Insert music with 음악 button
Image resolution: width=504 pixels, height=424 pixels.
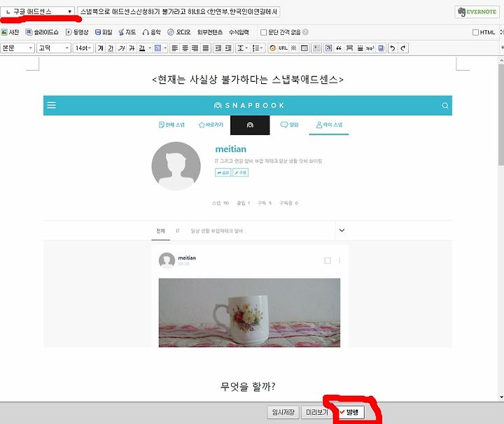151,32
